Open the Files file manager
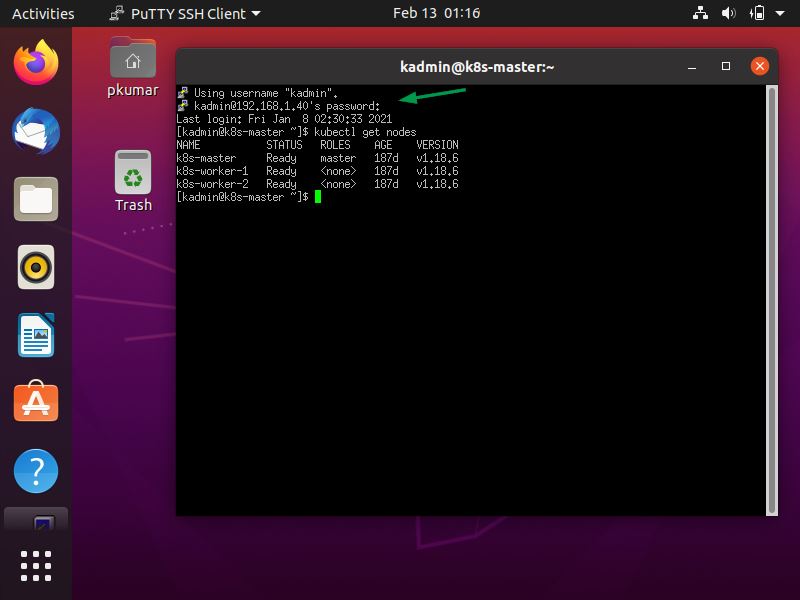This screenshot has height=600, width=800. coord(36,199)
